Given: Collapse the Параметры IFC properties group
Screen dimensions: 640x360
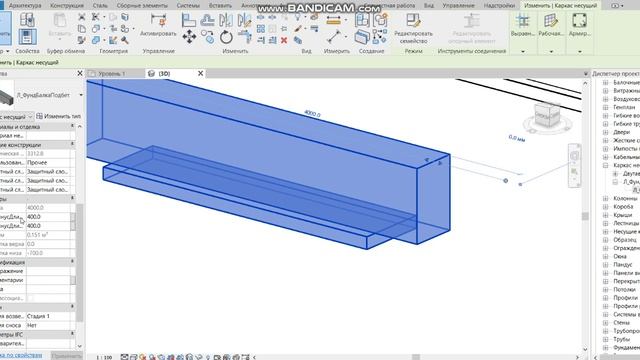Looking at the screenshot, I should tap(73, 334).
